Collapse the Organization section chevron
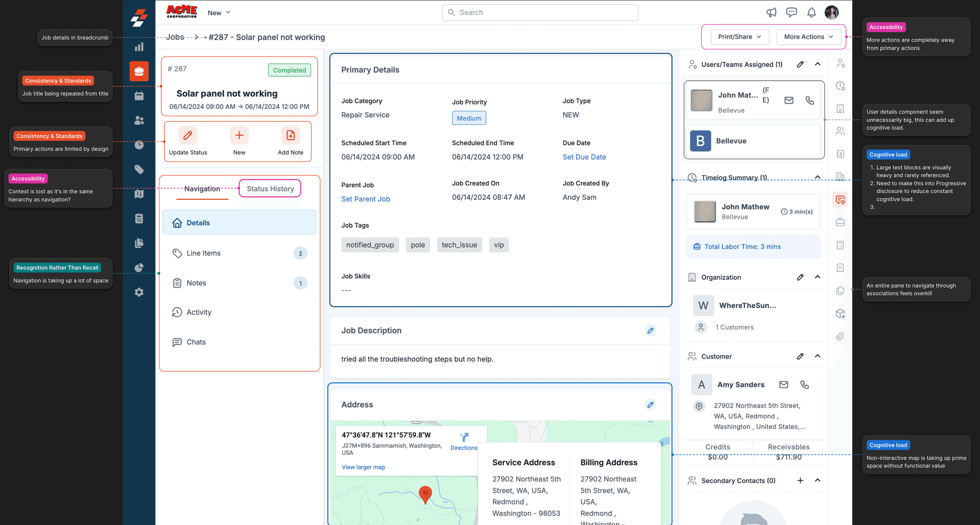 (817, 277)
